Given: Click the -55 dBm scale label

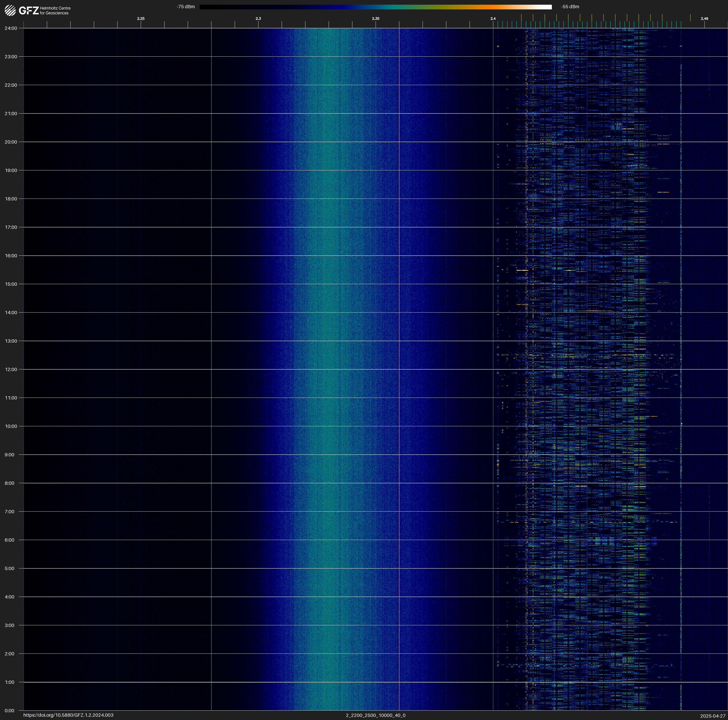Looking at the screenshot, I should (x=570, y=7).
